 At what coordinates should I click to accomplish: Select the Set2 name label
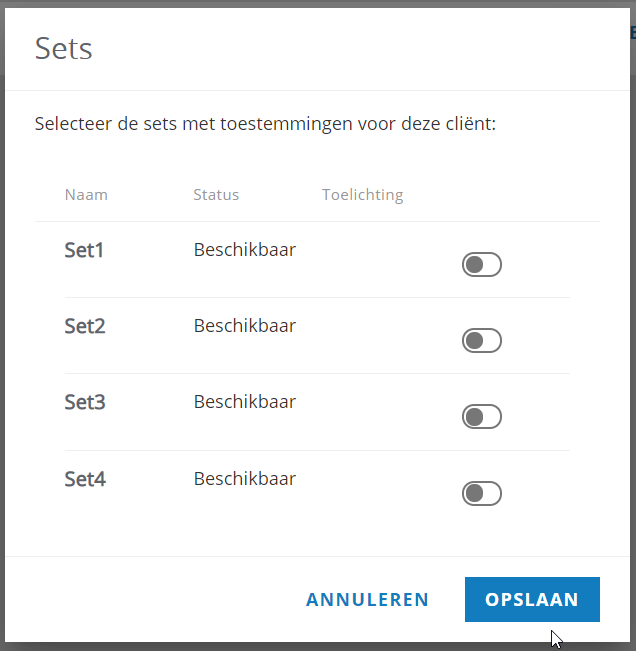(85, 326)
